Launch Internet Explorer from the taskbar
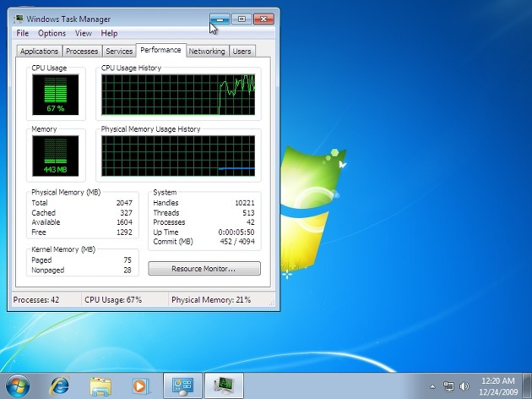Viewport: 532px width, 399px height. pos(59,386)
